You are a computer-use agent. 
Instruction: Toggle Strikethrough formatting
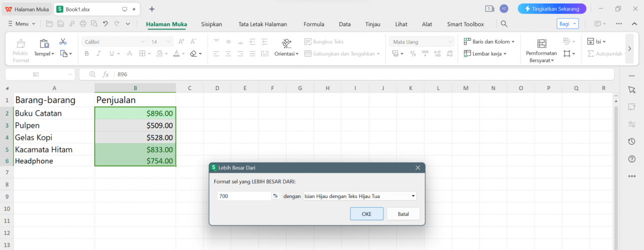pyautogui.click(x=129, y=53)
